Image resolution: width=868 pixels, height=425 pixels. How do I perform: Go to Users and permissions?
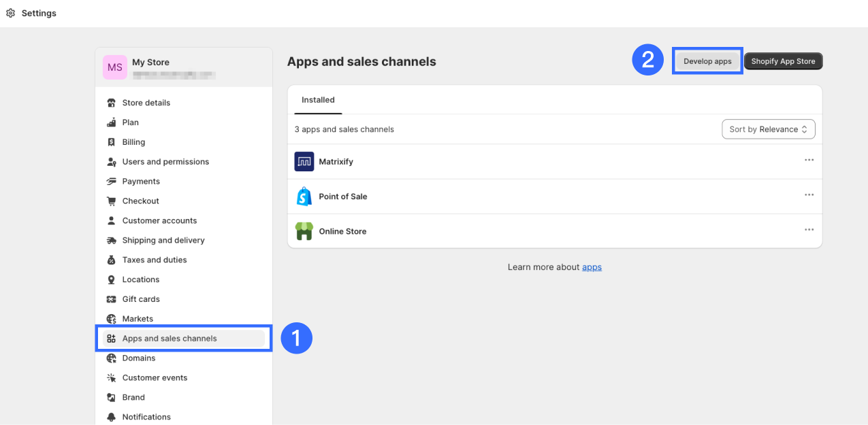click(x=165, y=162)
